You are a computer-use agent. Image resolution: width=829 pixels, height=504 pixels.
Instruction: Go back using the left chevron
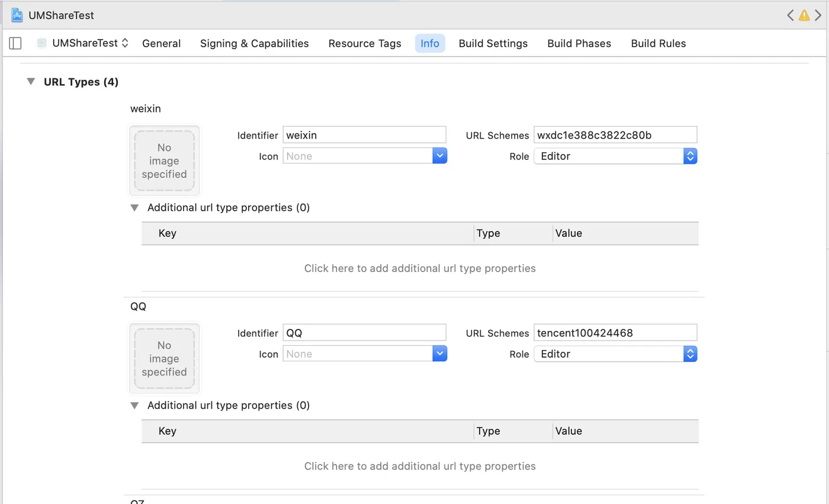(x=791, y=15)
